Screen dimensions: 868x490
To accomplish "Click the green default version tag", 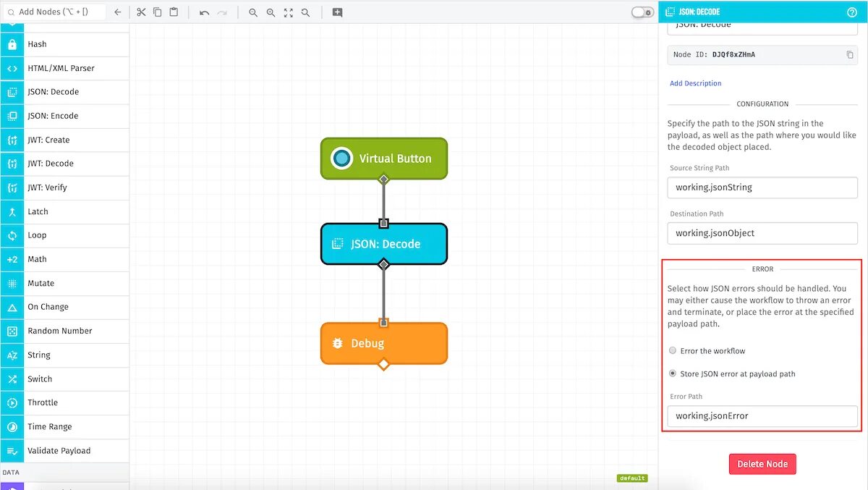I will point(631,478).
